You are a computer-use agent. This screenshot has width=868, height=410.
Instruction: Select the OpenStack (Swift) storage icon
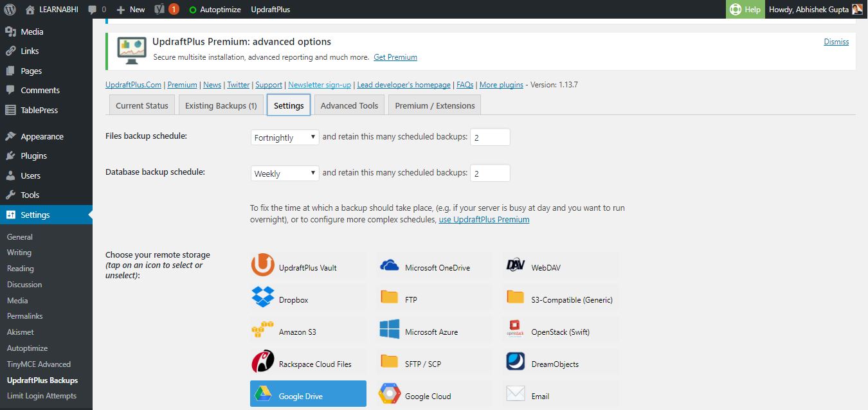(516, 330)
